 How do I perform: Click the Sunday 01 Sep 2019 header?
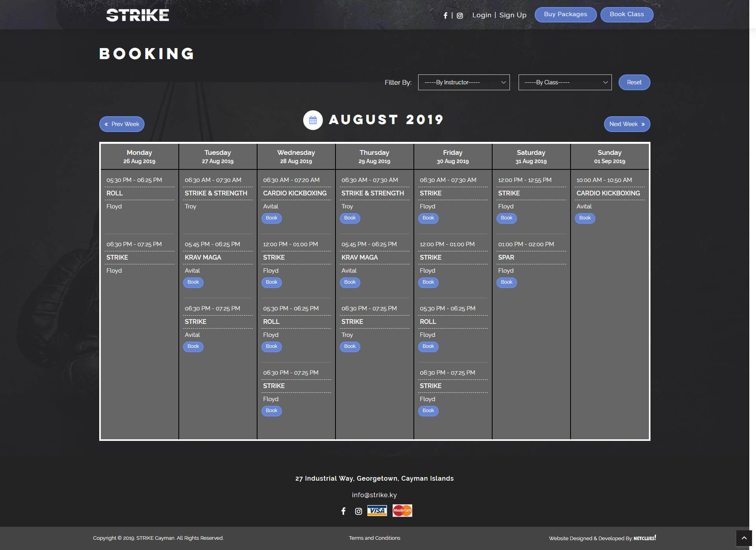tap(610, 156)
